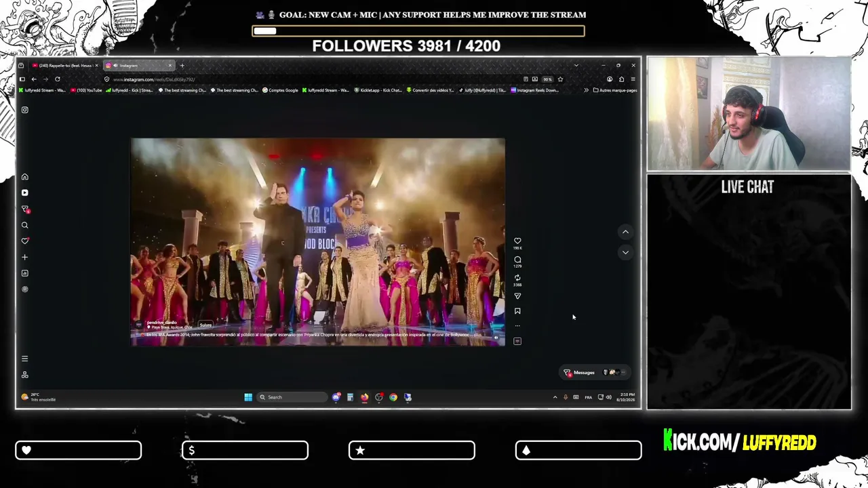The image size is (868, 488).
Task: Create a new post with plus icon
Action: [x=24, y=257]
